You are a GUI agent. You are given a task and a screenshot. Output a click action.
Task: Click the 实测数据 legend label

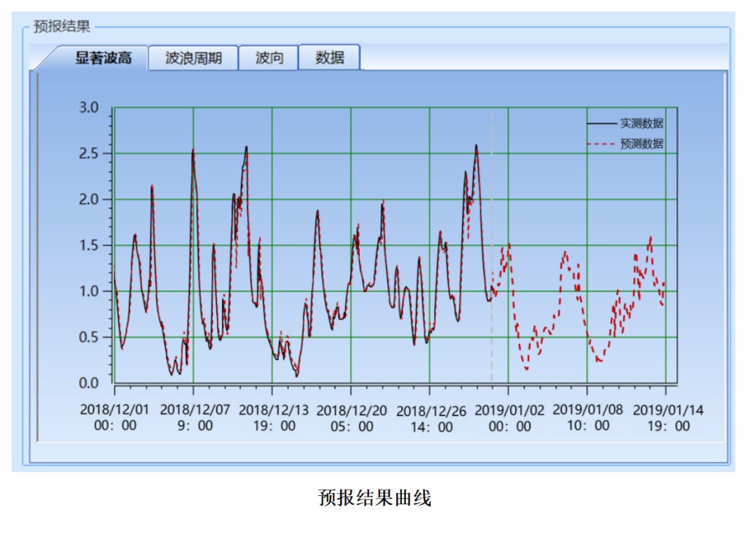point(641,123)
